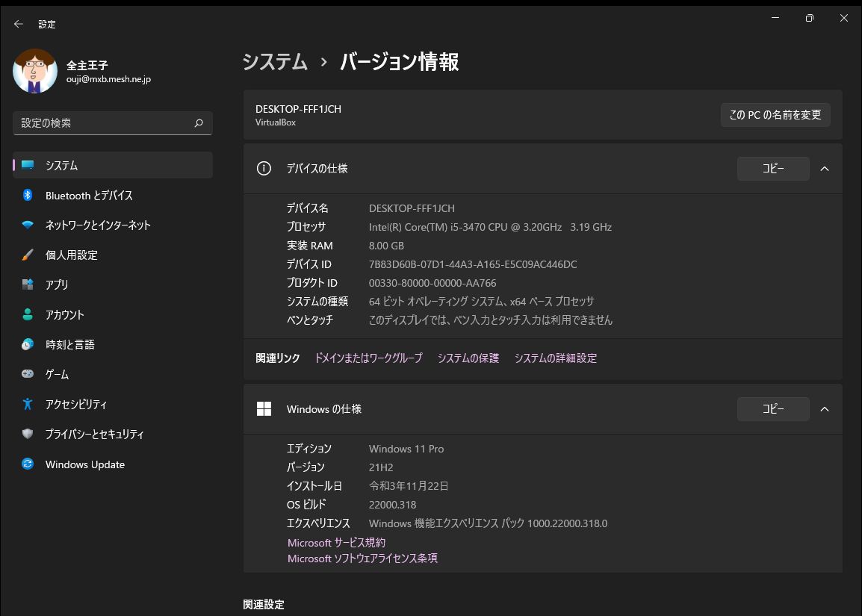Screen dimensions: 862x616
Task: Click the time and language globe icon
Action: pos(28,344)
